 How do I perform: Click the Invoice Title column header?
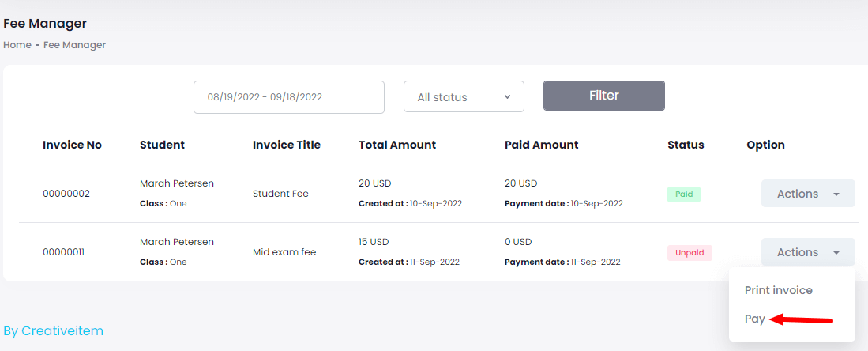(286, 145)
